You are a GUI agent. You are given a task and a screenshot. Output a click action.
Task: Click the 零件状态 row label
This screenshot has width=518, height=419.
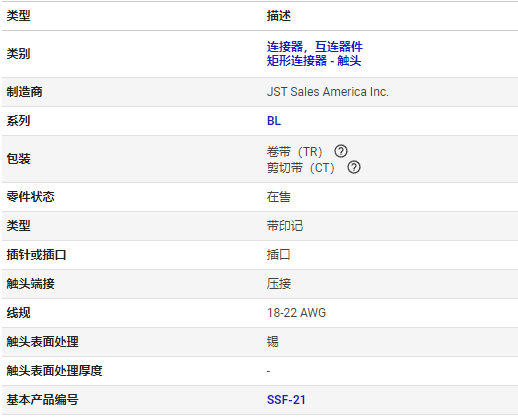[x=30, y=197]
